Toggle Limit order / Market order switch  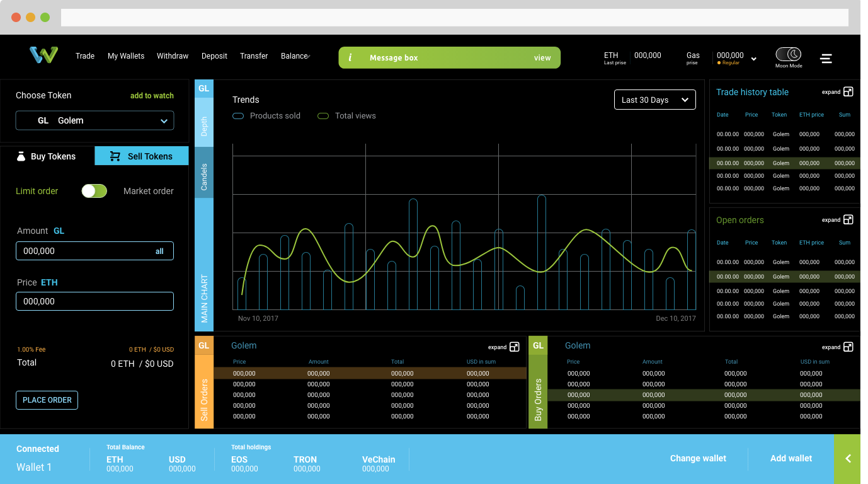click(94, 191)
